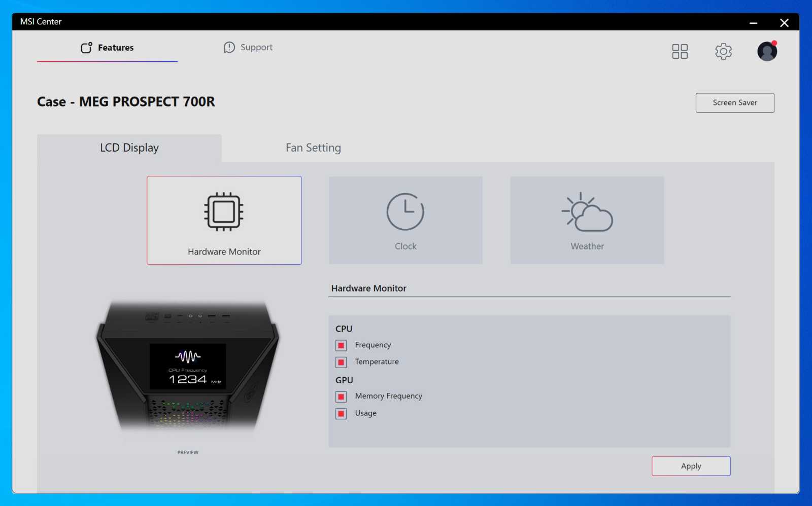Click the Support speech bubble icon
This screenshot has width=812, height=506.
pyautogui.click(x=229, y=47)
